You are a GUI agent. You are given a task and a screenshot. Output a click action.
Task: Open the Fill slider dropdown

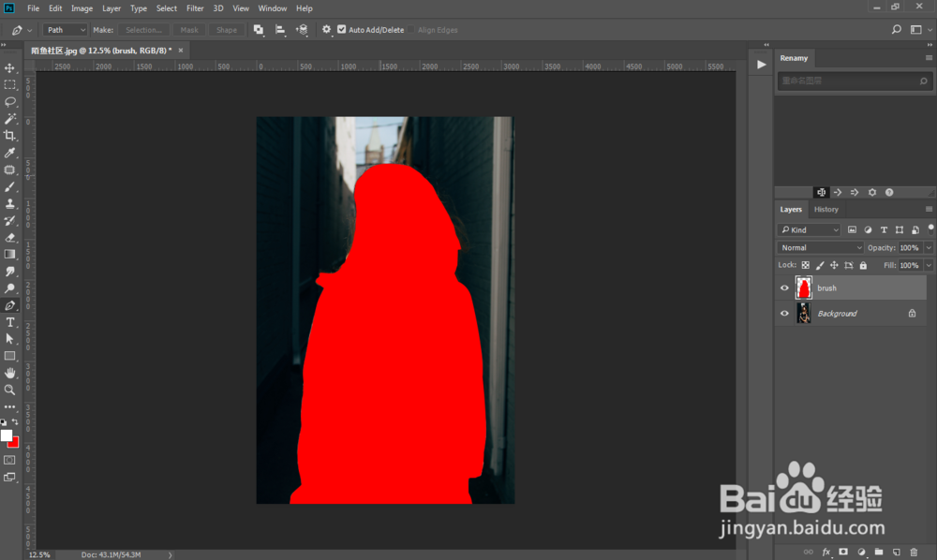pyautogui.click(x=929, y=265)
